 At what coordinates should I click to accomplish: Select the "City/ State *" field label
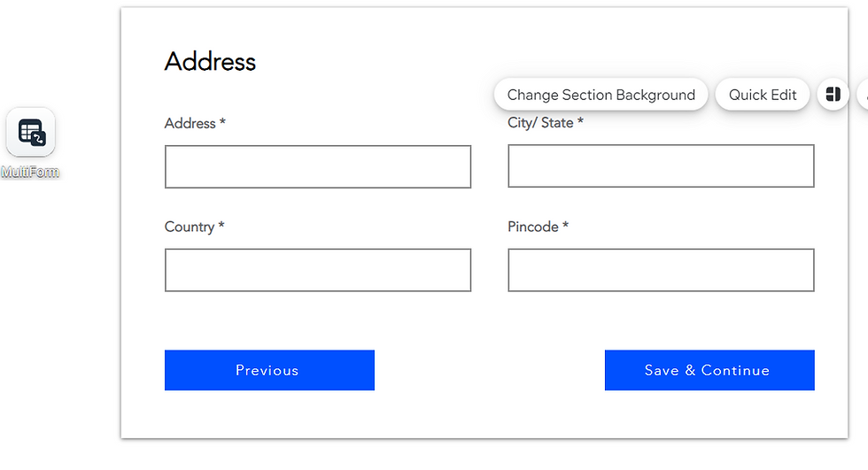coord(546,123)
